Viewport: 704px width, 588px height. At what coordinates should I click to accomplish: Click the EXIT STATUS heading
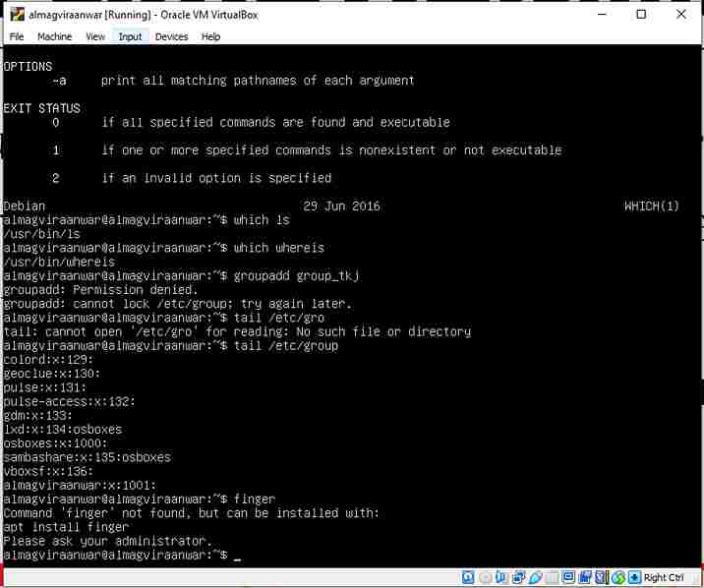click(x=41, y=108)
